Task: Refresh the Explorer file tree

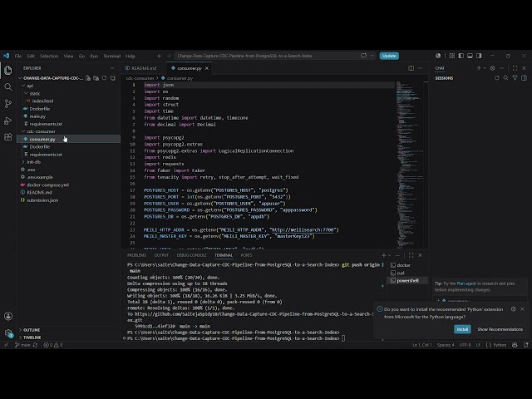Action: tap(105, 78)
